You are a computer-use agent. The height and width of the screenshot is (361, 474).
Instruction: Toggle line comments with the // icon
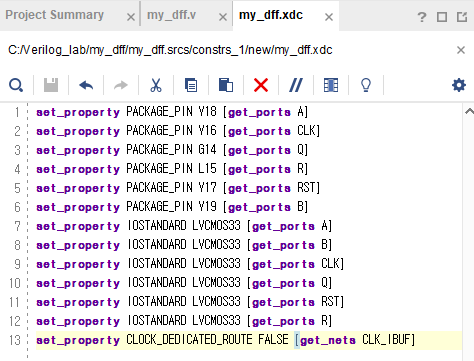[296, 85]
